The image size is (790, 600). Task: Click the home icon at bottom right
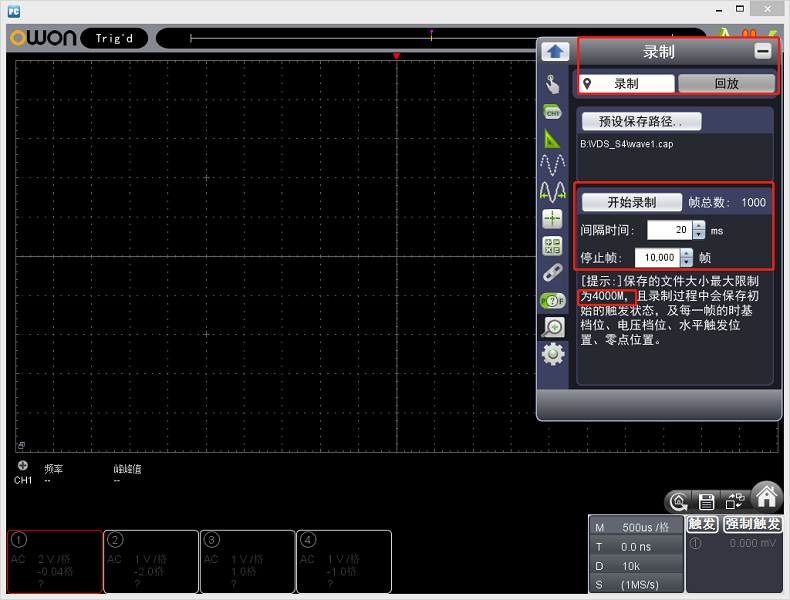[x=767, y=496]
